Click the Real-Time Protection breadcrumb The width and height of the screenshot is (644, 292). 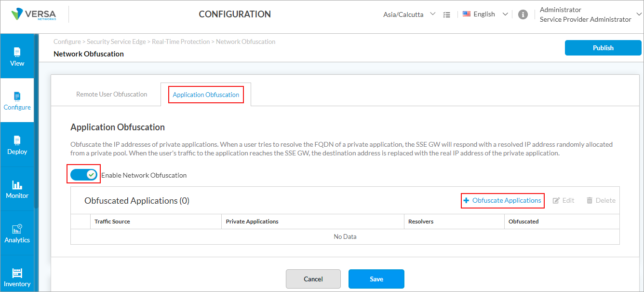pos(181,42)
